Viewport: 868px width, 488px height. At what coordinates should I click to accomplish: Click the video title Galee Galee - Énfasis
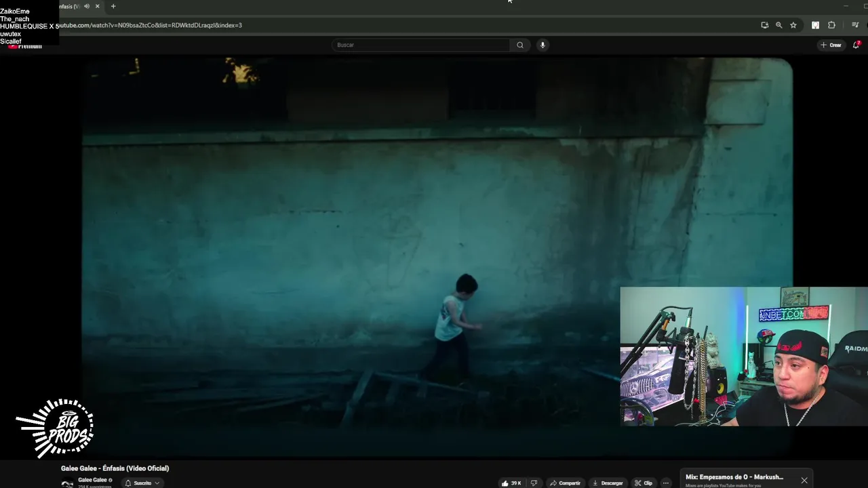(115, 468)
